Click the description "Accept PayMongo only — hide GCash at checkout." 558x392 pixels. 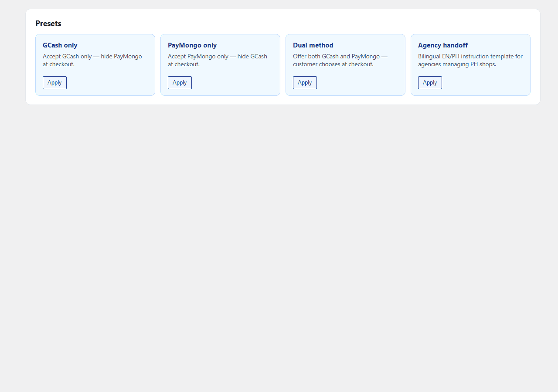tap(218, 60)
